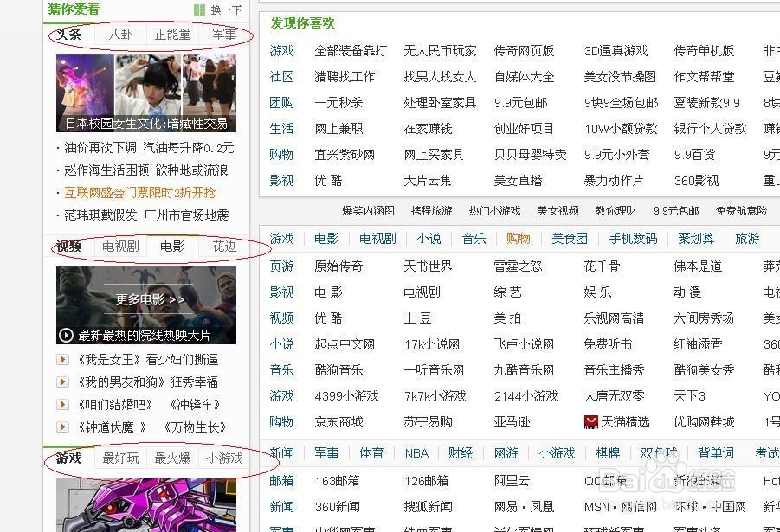Select 电影 in the category bar
The height and width of the screenshot is (532, 780).
coord(326,239)
